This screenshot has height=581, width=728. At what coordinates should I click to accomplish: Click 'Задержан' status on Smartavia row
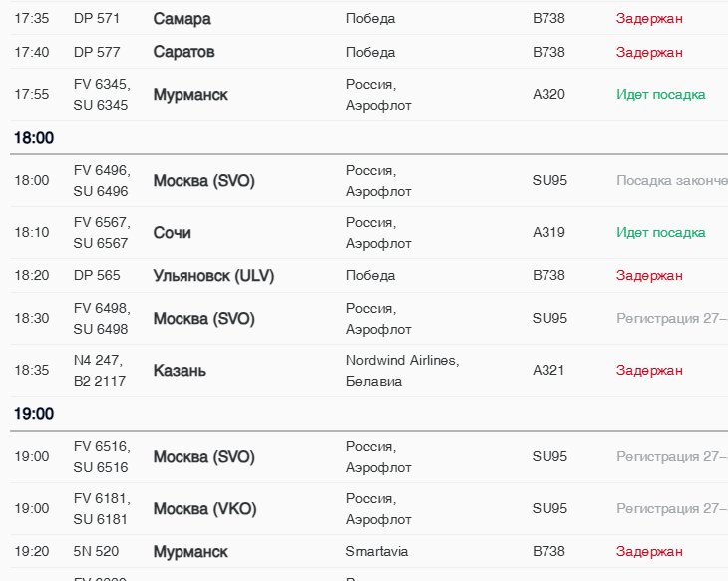click(x=649, y=552)
